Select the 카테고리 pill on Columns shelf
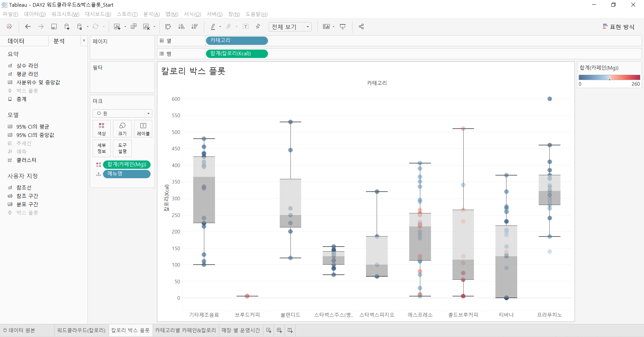Image resolution: width=644 pixels, height=337 pixels. point(236,41)
